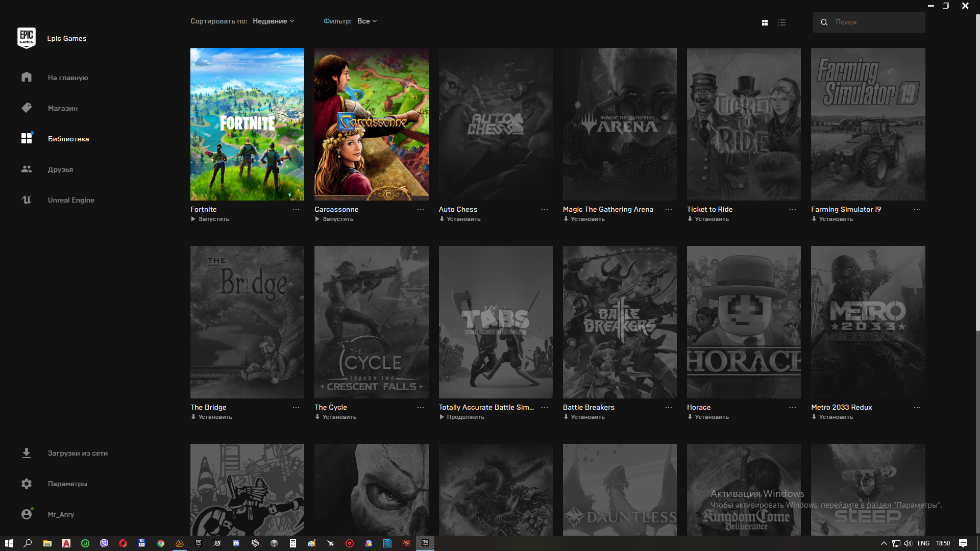
Task: Switch library to grid view
Action: pyautogui.click(x=765, y=22)
